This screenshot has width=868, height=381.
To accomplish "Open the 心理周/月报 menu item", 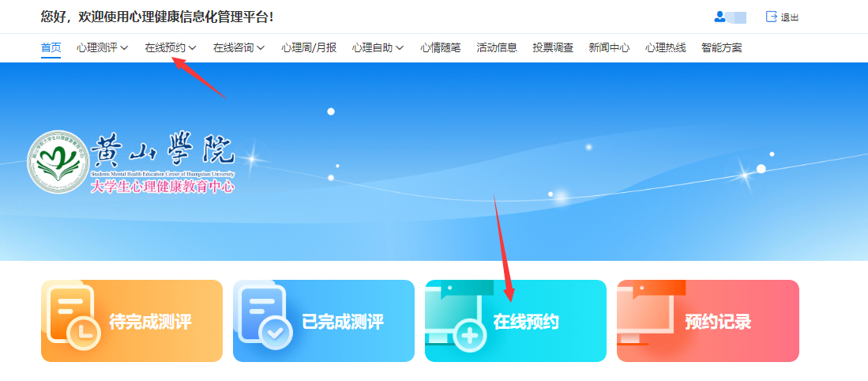I will 309,48.
